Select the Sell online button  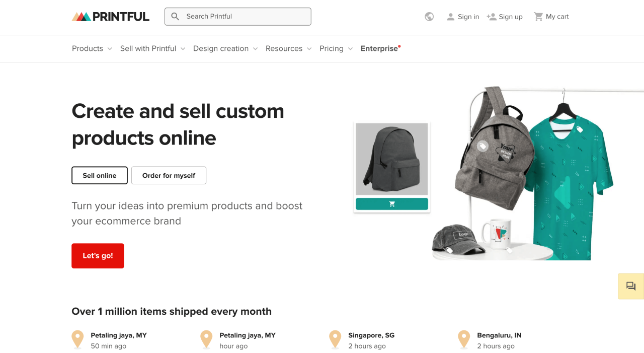[x=99, y=175]
